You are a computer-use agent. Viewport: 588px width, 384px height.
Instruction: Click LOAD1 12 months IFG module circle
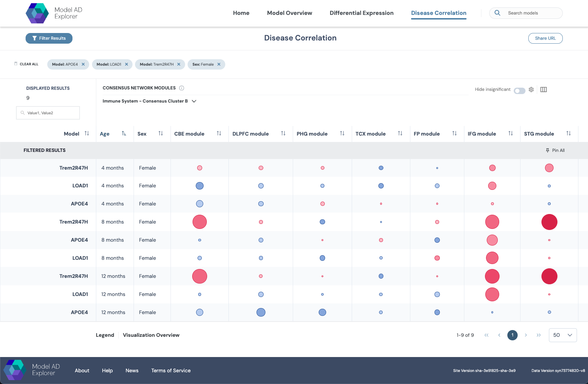(x=492, y=294)
